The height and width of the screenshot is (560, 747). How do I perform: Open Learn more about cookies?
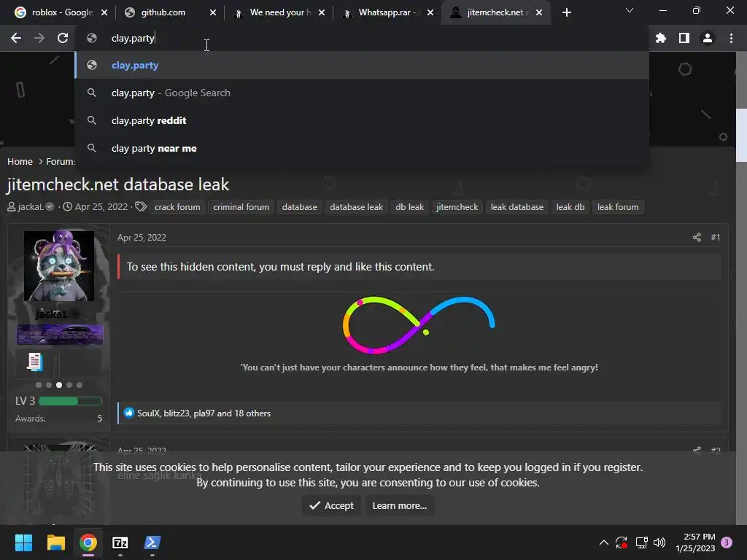click(x=399, y=506)
